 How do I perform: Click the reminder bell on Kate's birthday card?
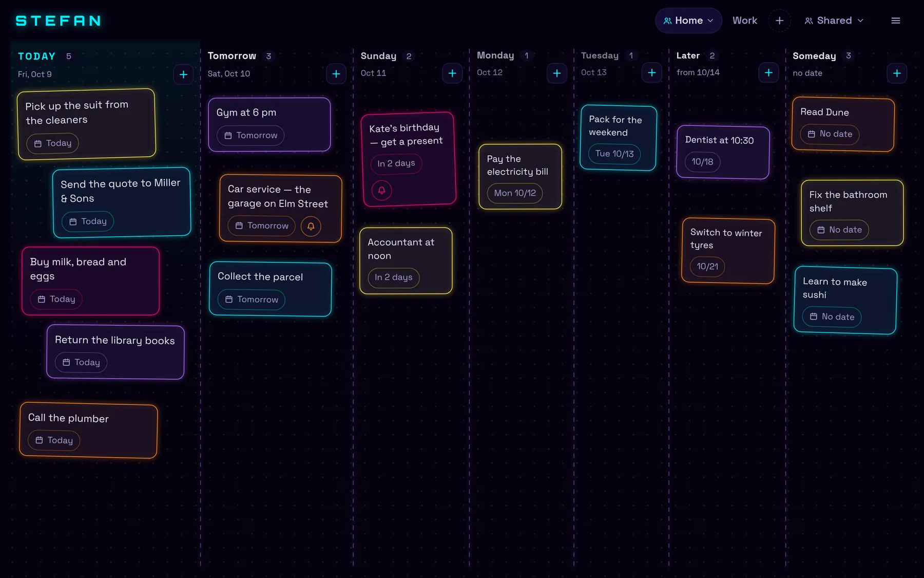(381, 191)
